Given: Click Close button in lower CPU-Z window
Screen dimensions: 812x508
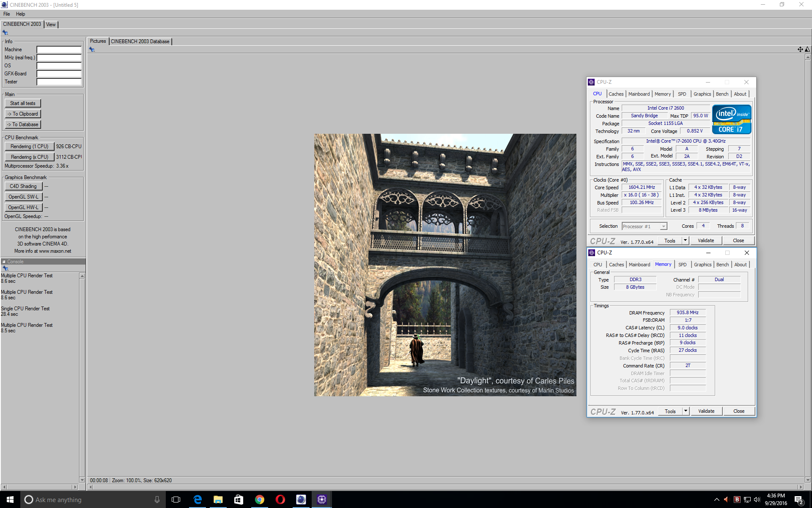Looking at the screenshot, I should click(739, 411).
